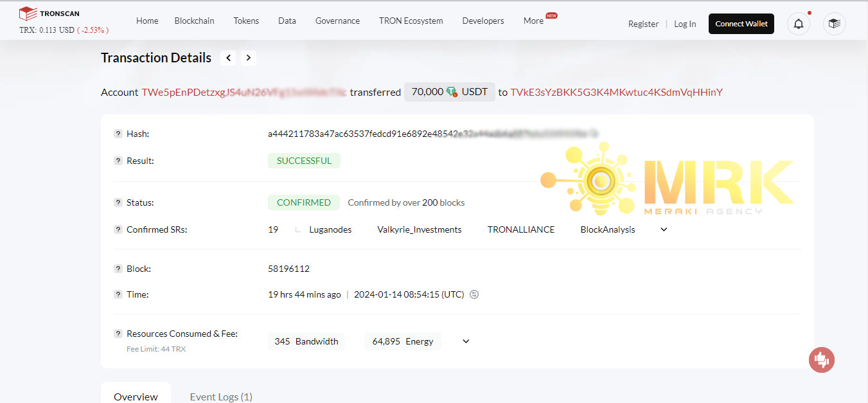Image resolution: width=868 pixels, height=403 pixels.
Task: Click the 19 confirmed SRs count
Action: [x=273, y=229]
